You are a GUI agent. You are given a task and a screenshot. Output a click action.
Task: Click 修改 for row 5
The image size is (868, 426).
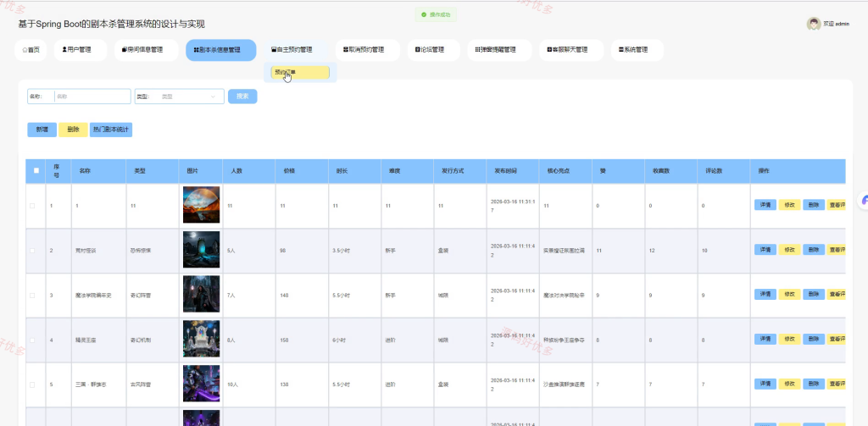789,384
